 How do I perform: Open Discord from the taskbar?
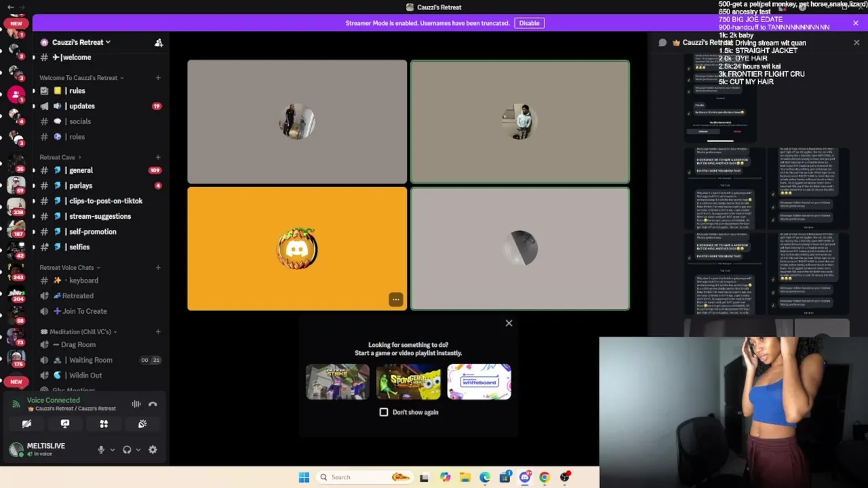[x=525, y=477]
